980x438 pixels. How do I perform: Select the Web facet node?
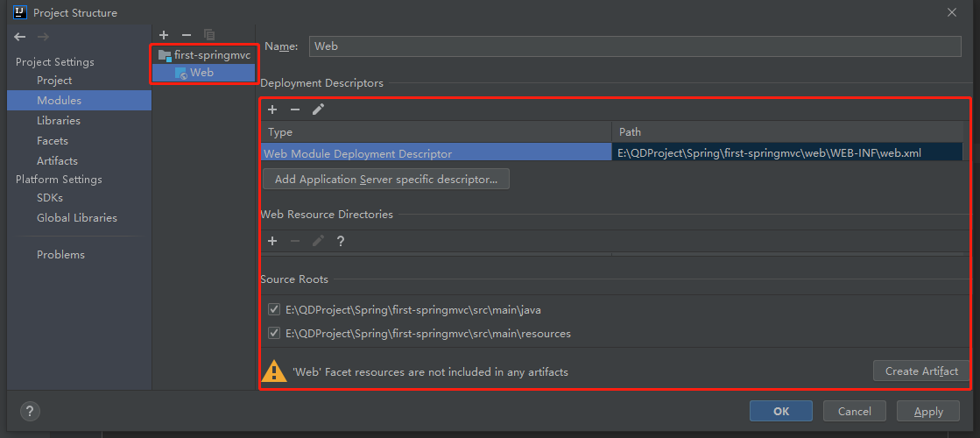[204, 73]
